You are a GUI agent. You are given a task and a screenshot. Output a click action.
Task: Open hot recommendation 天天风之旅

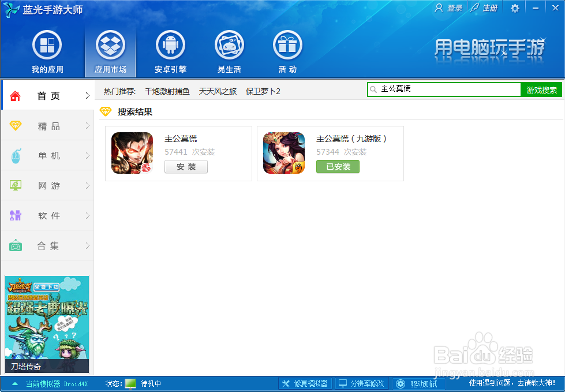[x=218, y=91]
